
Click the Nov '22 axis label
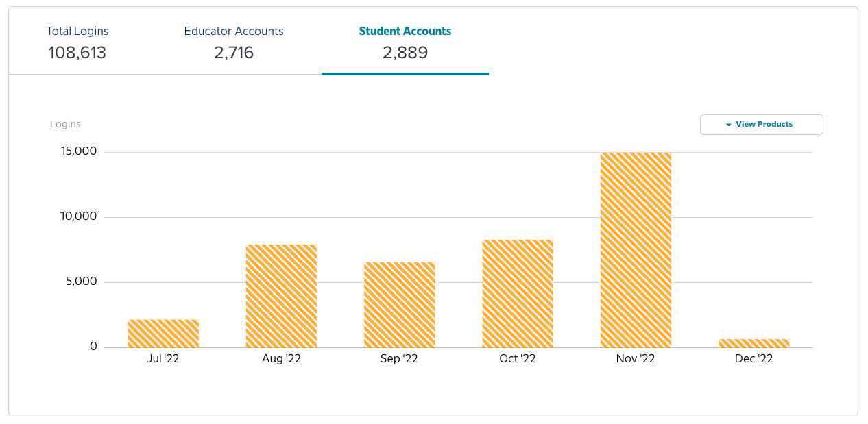[x=636, y=358]
